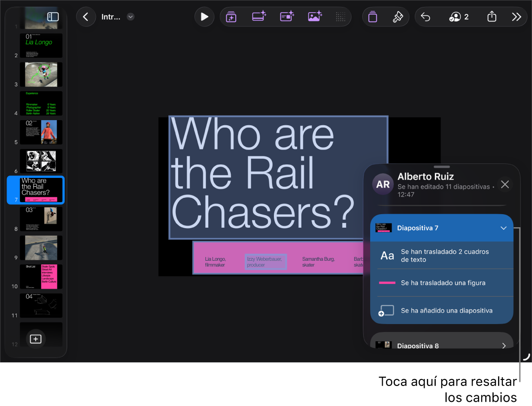The image size is (532, 406).
Task: Select slide 10 thumbnail with pink list
Action: coord(41,277)
